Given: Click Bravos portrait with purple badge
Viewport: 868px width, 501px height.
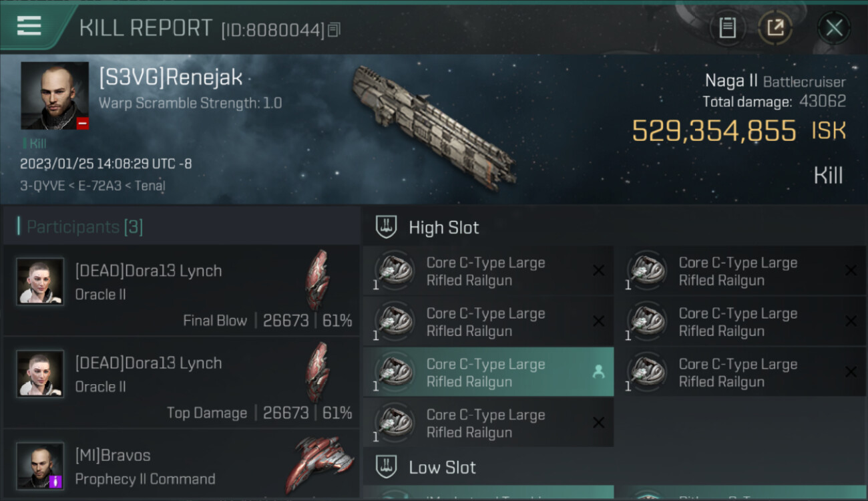Looking at the screenshot, I should coord(41,466).
